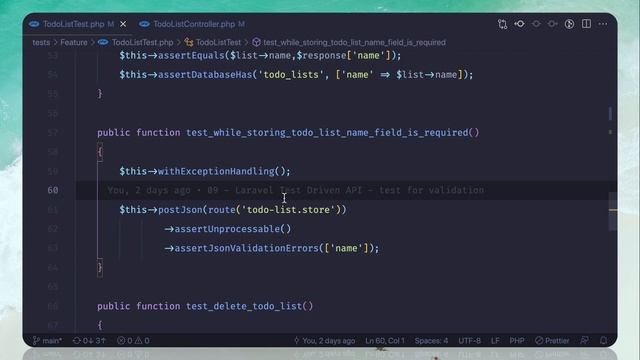Viewport: 640px width, 360px height.
Task: Open the notifications bell
Action: click(603, 340)
